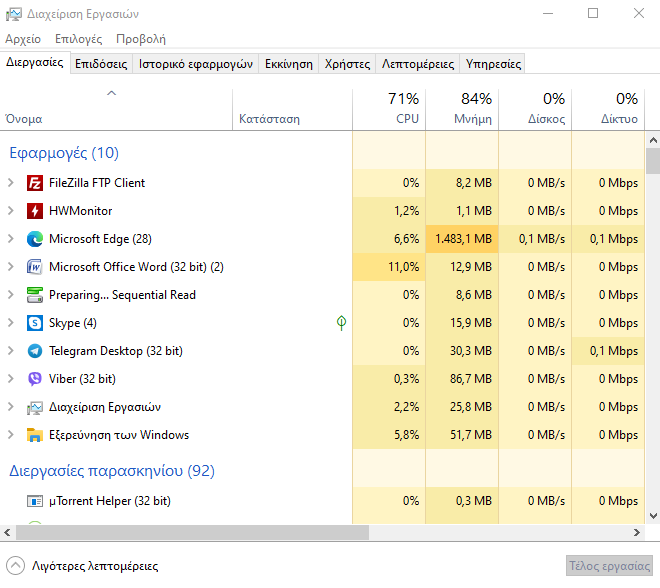
Task: Expand the Viber (32 bit) row
Action: point(11,378)
